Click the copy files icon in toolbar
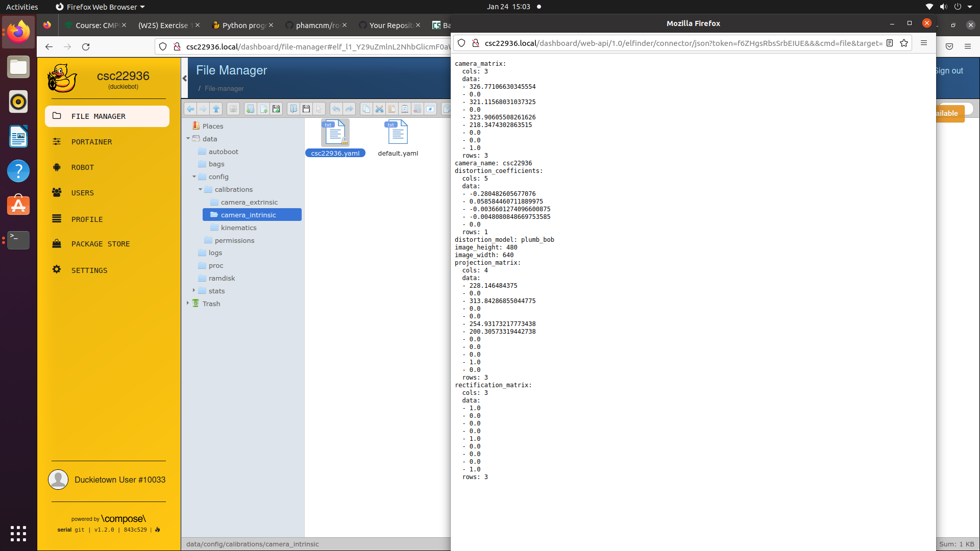This screenshot has height=551, width=980. [366, 109]
